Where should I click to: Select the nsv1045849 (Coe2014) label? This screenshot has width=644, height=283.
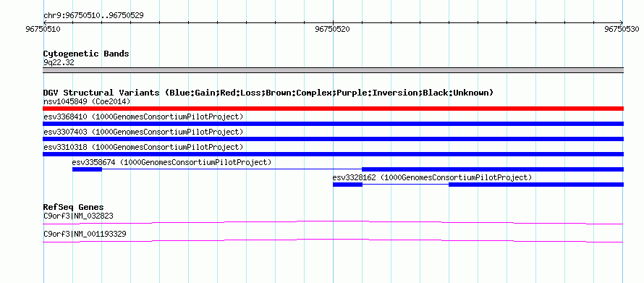87,101
